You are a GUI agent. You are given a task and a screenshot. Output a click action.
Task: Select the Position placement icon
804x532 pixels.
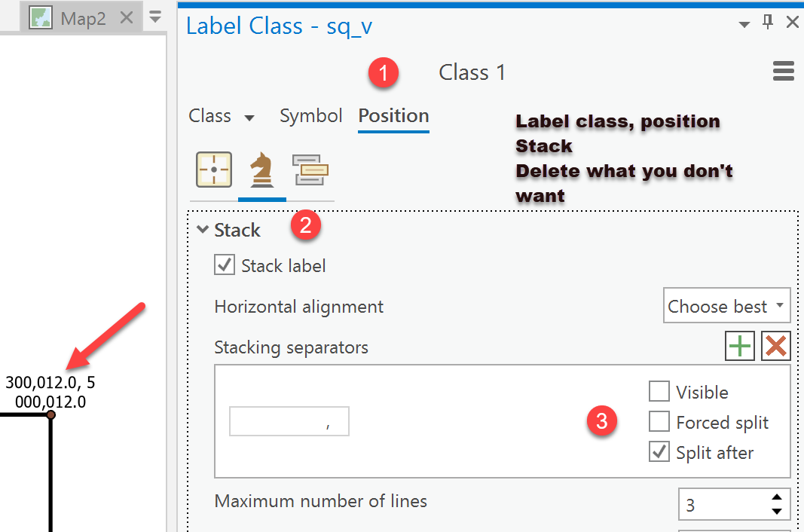(x=214, y=170)
